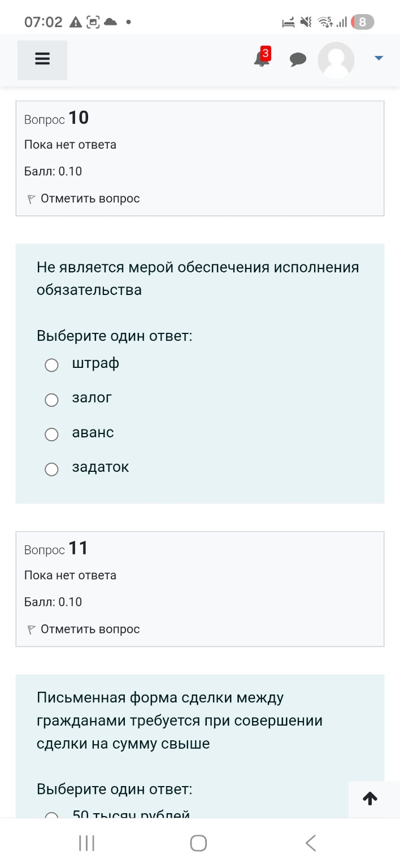Select "залог" for question 10

click(51, 400)
